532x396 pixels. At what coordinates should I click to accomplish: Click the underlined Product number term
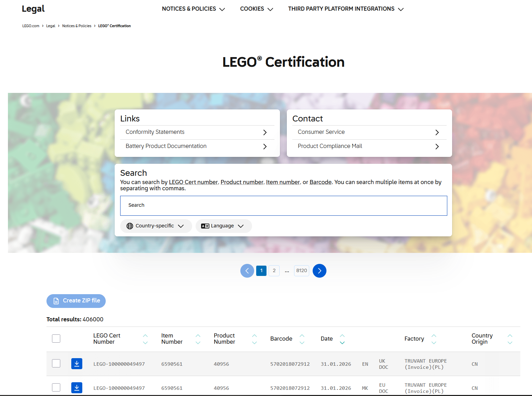242,182
